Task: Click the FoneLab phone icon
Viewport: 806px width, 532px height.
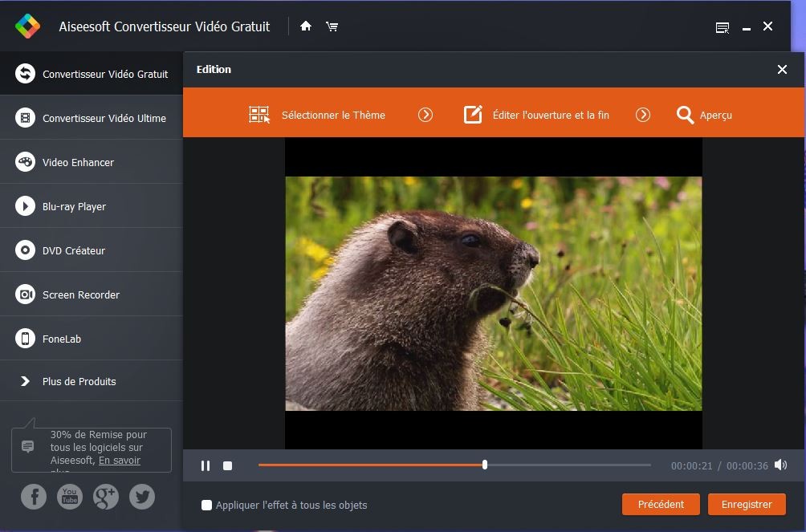Action: pos(25,339)
